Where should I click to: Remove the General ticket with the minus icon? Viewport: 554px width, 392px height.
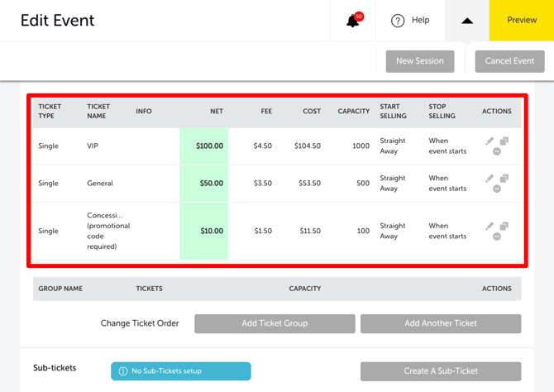coord(497,189)
